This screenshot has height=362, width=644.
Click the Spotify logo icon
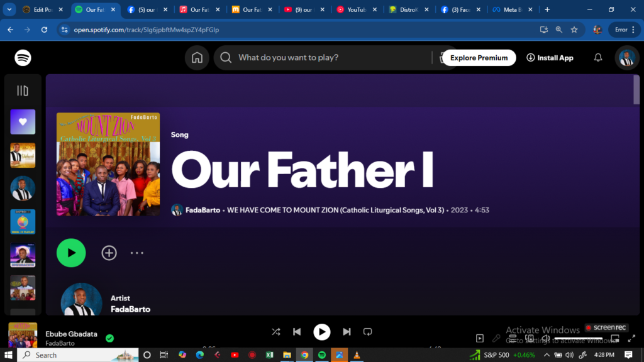[x=23, y=57]
